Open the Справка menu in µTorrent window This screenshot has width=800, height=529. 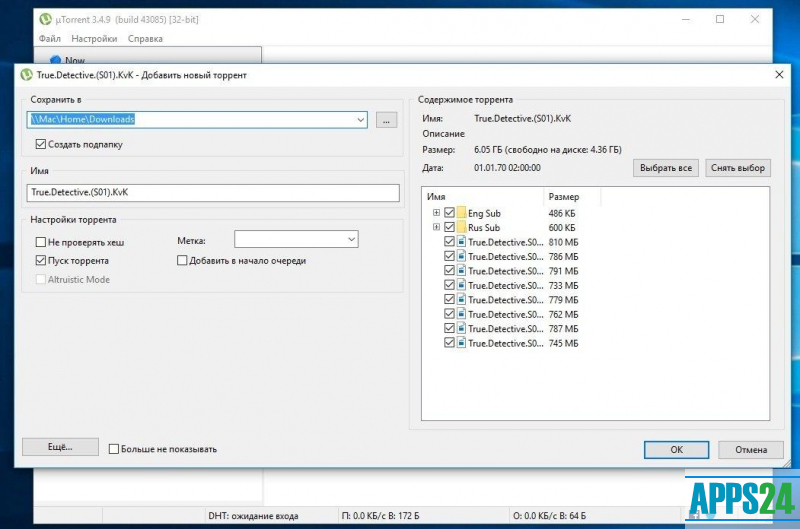tap(145, 39)
